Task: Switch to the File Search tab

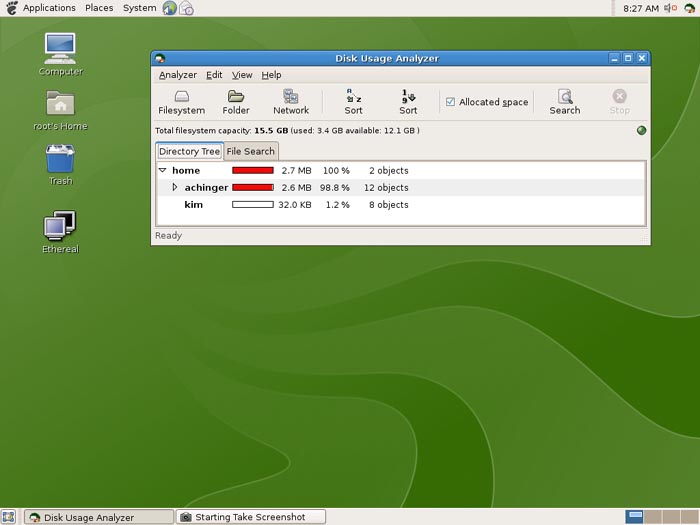Action: click(250, 151)
